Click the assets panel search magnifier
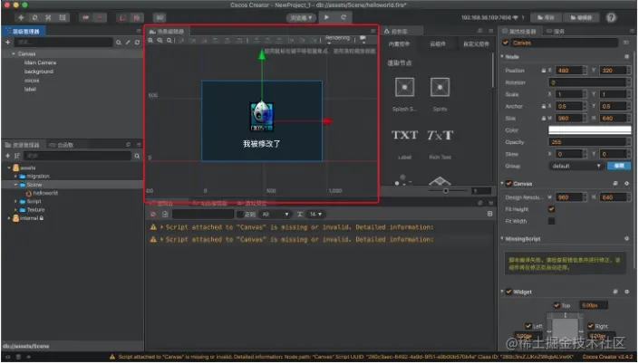The image size is (639, 364). point(137,156)
